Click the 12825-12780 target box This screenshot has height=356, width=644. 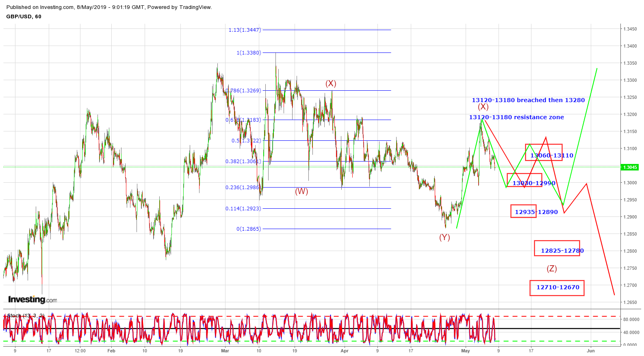[x=557, y=248]
